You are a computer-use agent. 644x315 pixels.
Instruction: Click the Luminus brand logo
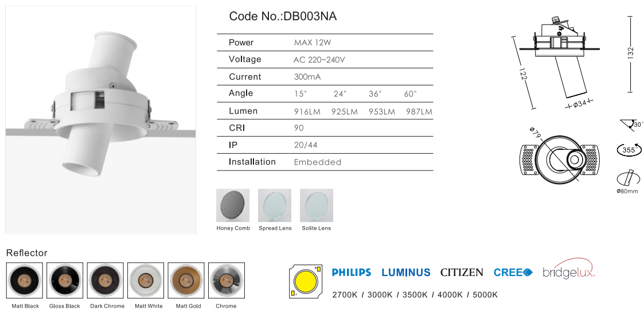pos(405,273)
